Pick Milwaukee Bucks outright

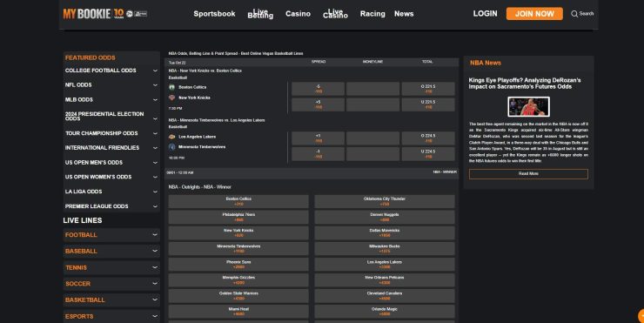pyautogui.click(x=385, y=249)
